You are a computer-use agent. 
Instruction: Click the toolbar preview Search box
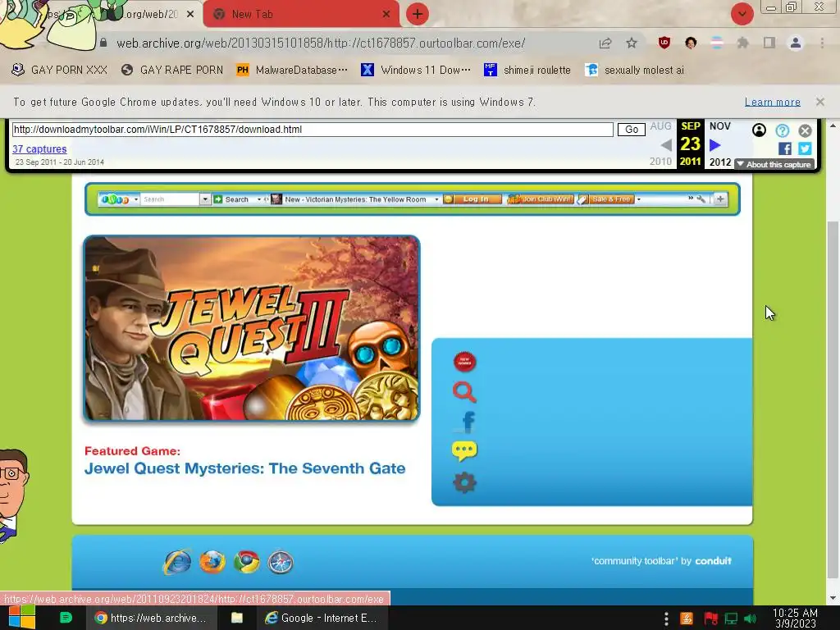(171, 199)
